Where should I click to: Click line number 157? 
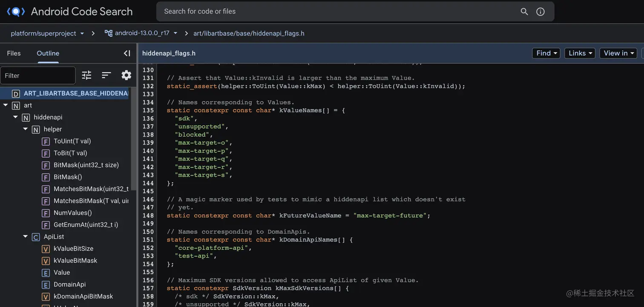pyautogui.click(x=148, y=288)
